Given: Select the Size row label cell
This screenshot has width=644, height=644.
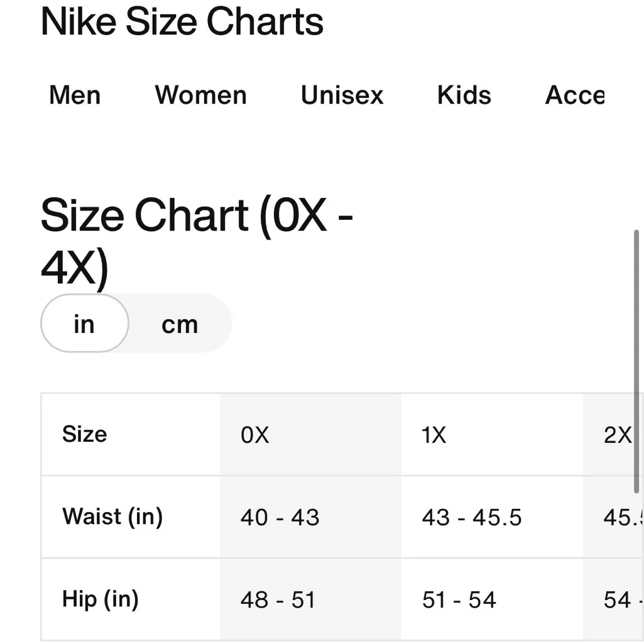Looking at the screenshot, I should tap(84, 434).
